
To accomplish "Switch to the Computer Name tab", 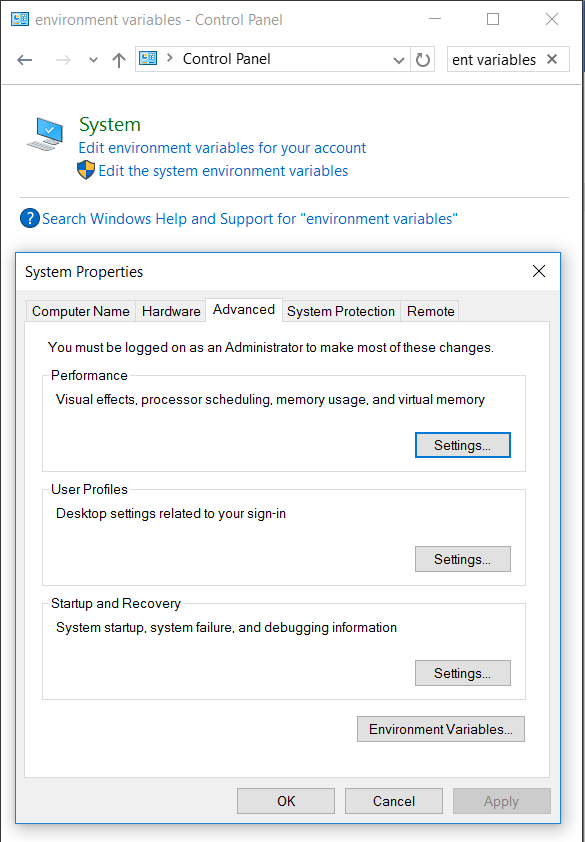I will click(x=81, y=311).
